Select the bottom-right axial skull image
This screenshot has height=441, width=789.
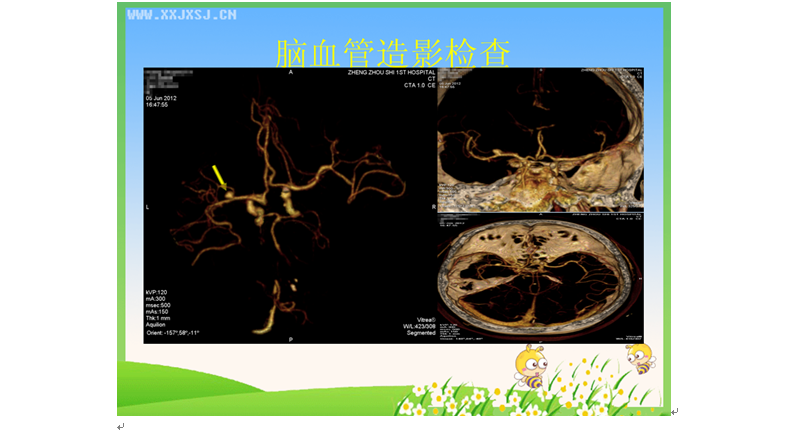tap(540, 278)
